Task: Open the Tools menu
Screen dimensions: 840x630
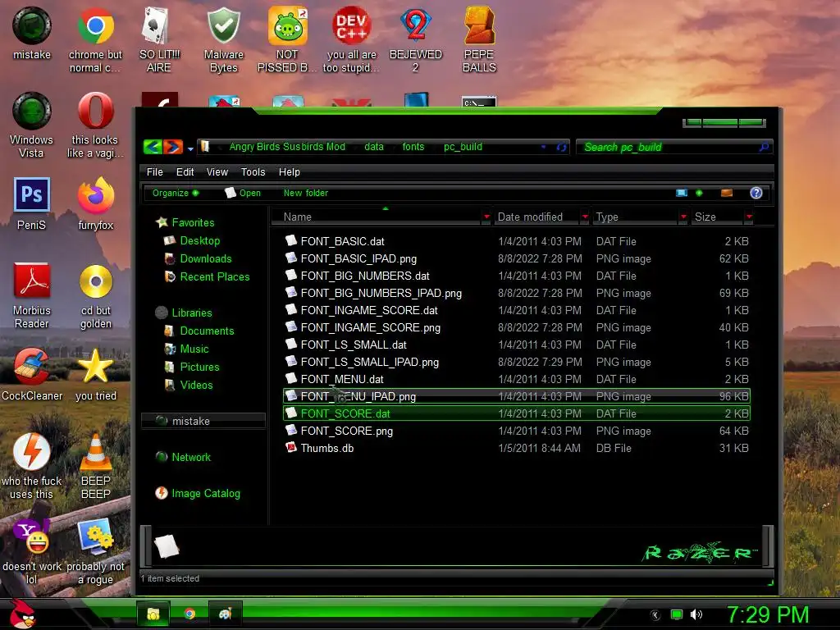Action: 253,172
